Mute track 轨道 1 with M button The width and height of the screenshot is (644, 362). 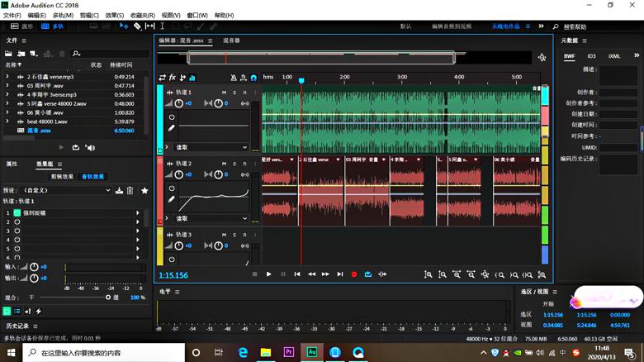coord(224,93)
